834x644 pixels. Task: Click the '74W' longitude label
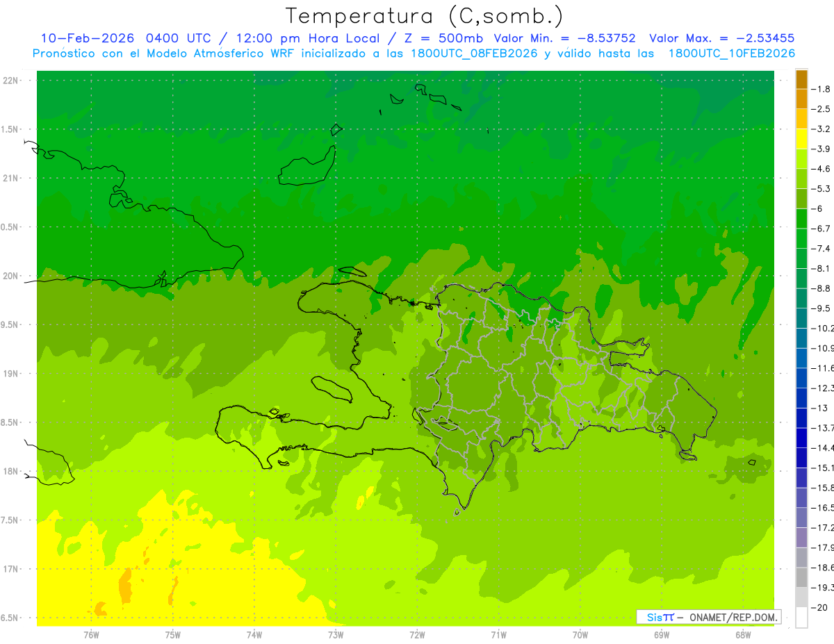coord(254,634)
